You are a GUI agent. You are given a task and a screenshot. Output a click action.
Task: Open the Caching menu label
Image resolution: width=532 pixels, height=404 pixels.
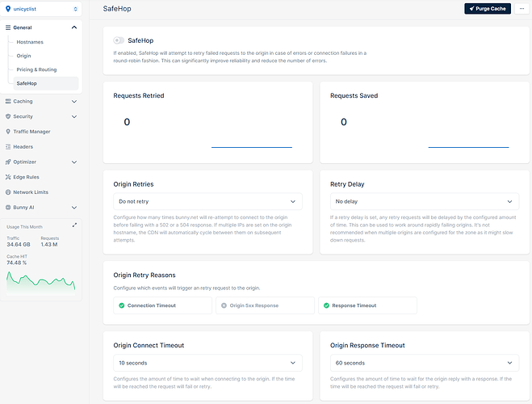pyautogui.click(x=23, y=101)
